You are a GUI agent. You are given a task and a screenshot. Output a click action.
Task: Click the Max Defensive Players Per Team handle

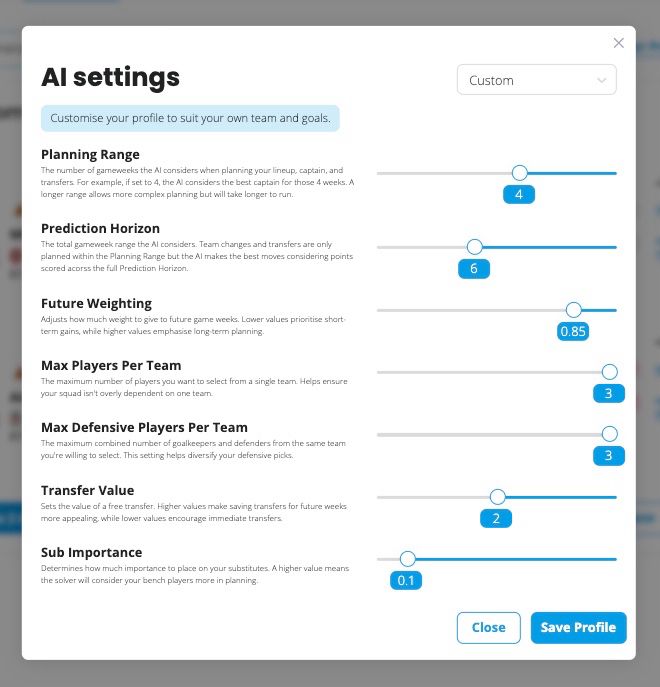coord(609,434)
